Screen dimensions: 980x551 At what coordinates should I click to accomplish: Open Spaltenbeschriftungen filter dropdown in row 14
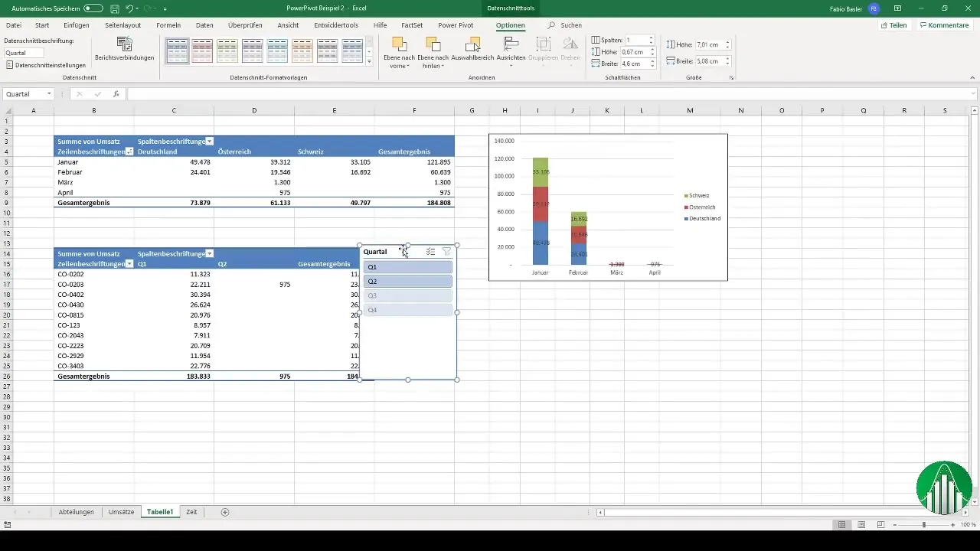(210, 253)
